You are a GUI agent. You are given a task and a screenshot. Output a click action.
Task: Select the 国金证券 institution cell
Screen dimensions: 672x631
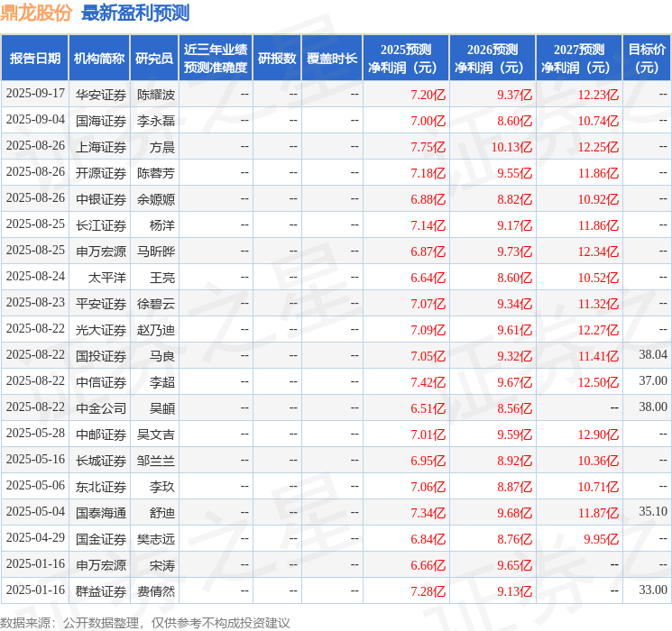101,539
